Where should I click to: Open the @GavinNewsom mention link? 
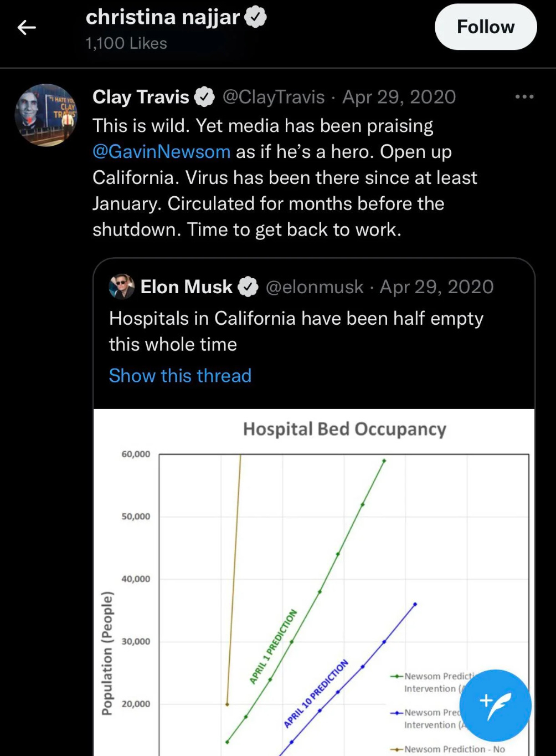(161, 151)
